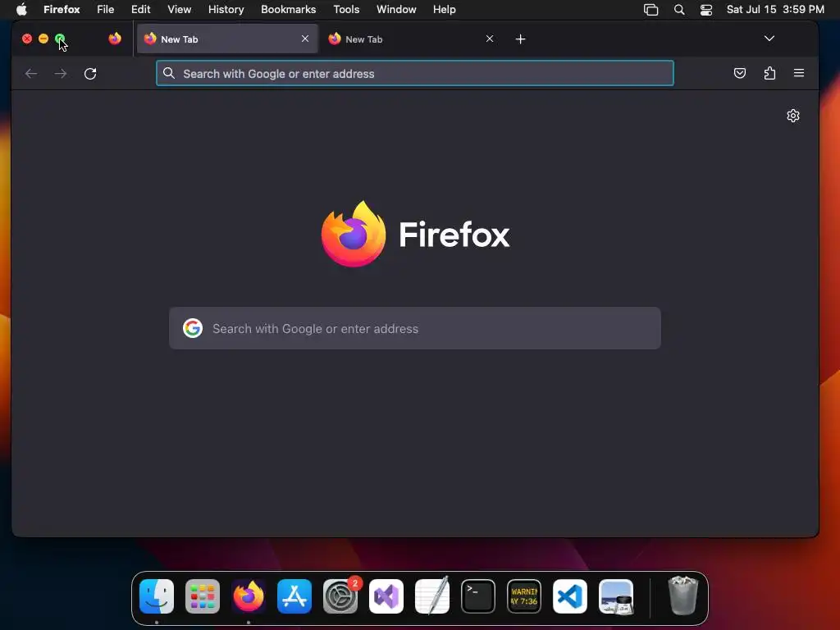
Task: Open a new tab with the plus button
Action: pyautogui.click(x=520, y=39)
